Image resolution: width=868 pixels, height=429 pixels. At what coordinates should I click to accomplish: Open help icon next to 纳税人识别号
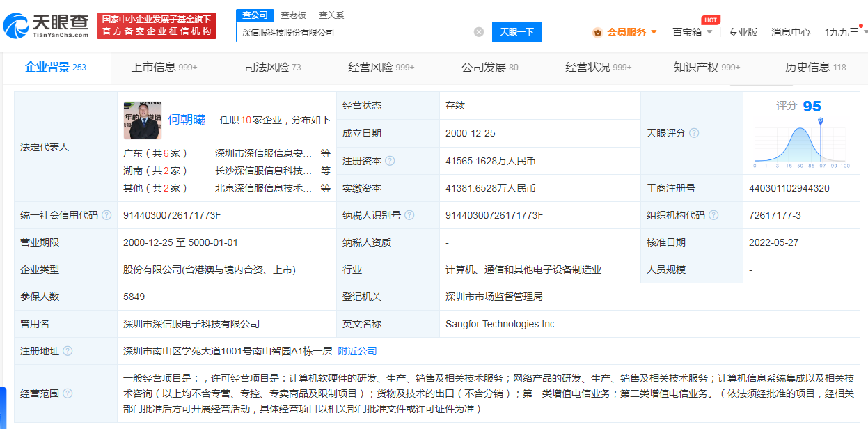coord(410,215)
